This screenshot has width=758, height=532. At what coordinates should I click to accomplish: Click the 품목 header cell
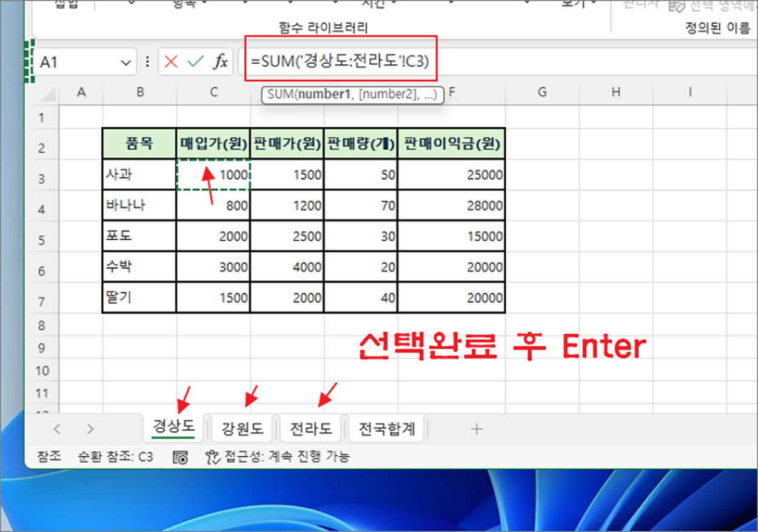tap(139, 144)
